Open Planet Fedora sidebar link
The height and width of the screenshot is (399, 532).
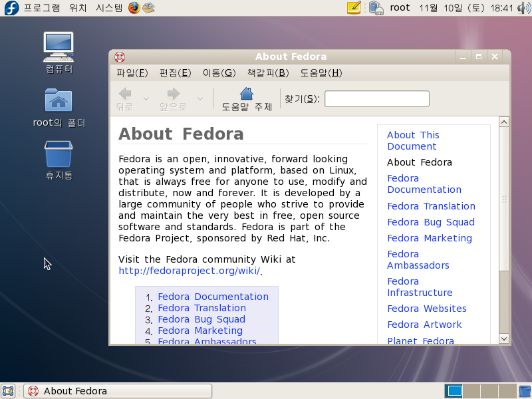420,340
